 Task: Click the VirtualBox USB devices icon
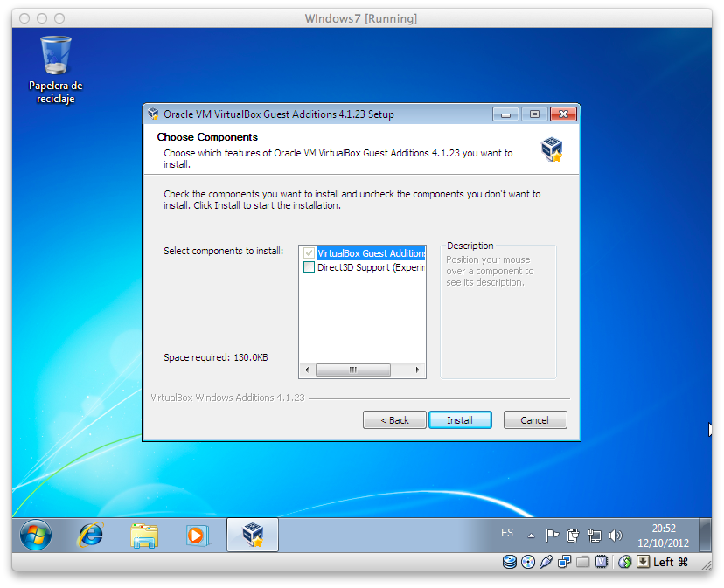coord(546,562)
